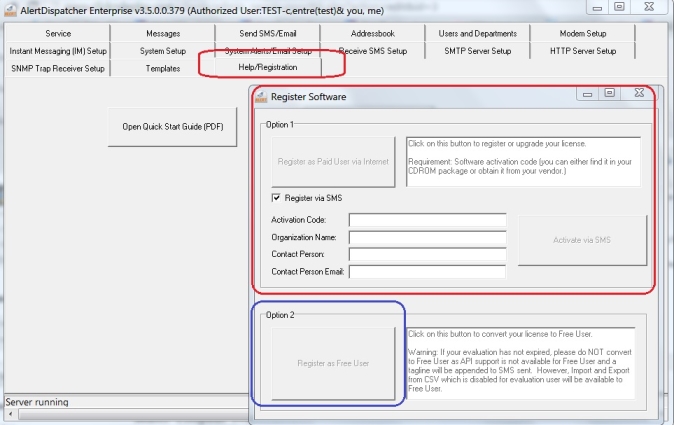Viewport: 674px width, 425px height.
Task: Switch to the System Setup tab
Action: 163,51
